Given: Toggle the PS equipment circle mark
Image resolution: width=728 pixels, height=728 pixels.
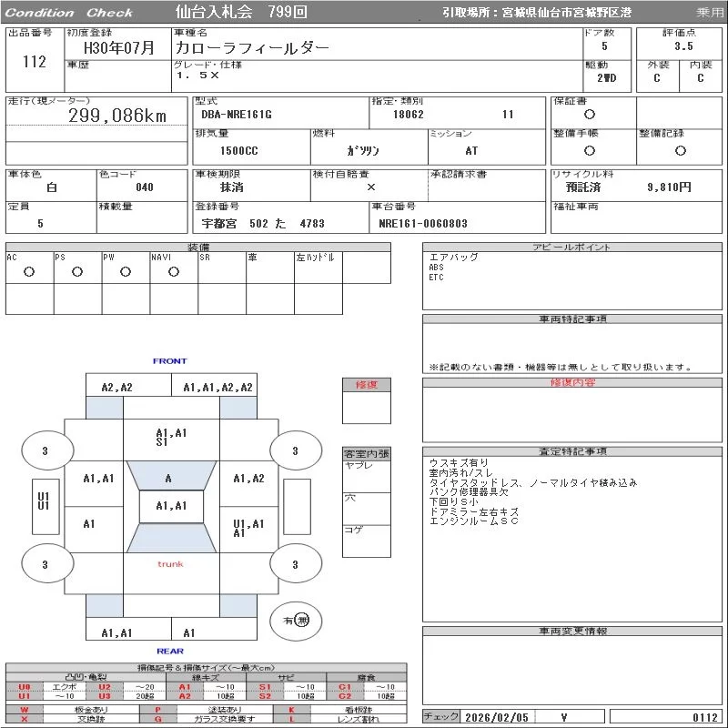Looking at the screenshot, I should [x=77, y=272].
